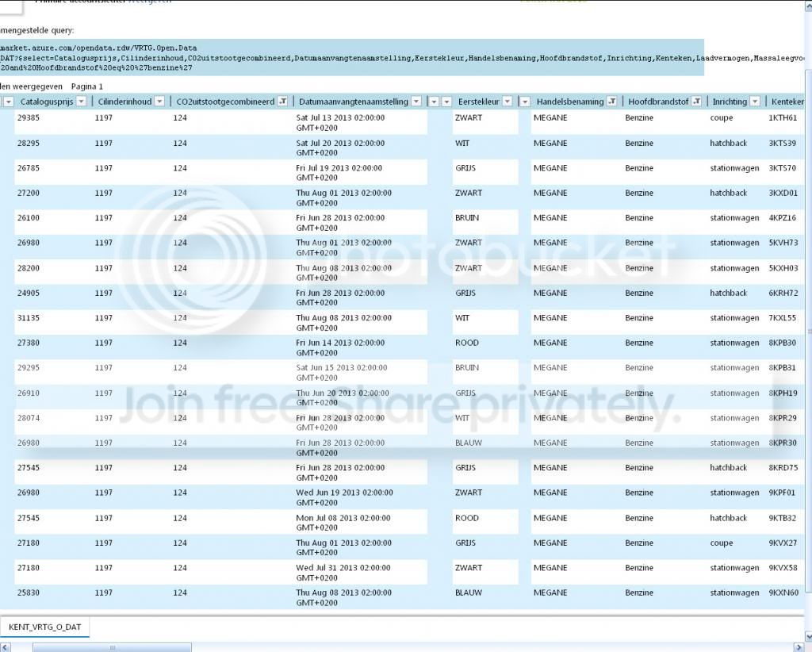This screenshot has height=652, width=812.
Task: Open the active filter icon on CO2uitstootgecombineerd
Action: [x=282, y=102]
